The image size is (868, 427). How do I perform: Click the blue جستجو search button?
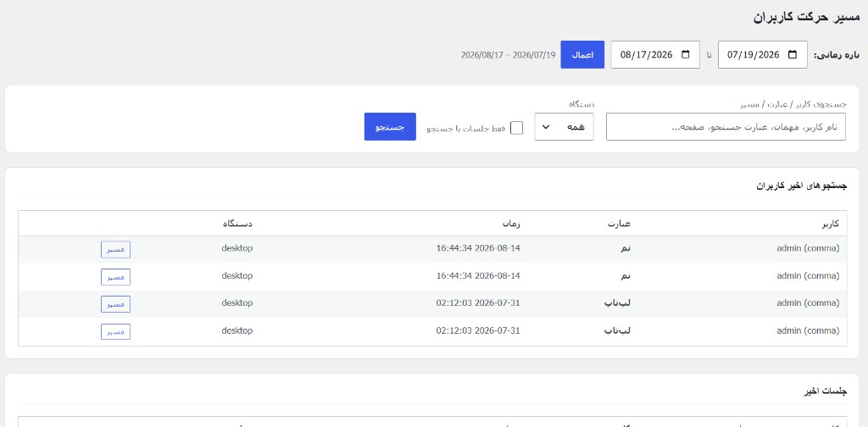coord(390,127)
